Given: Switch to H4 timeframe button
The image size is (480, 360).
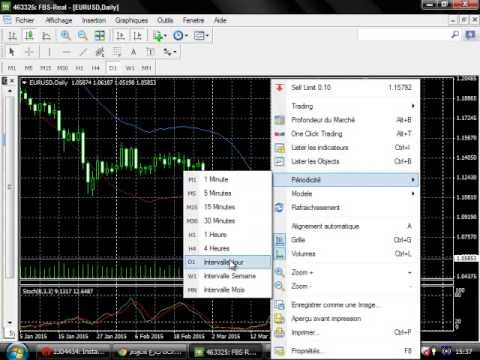Looking at the screenshot, I should pyautogui.click(x=96, y=68).
